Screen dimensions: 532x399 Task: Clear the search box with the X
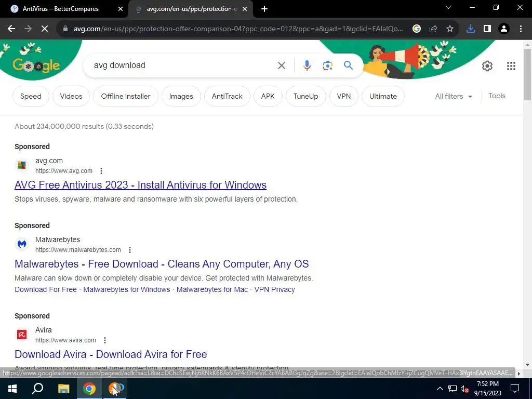(282, 65)
